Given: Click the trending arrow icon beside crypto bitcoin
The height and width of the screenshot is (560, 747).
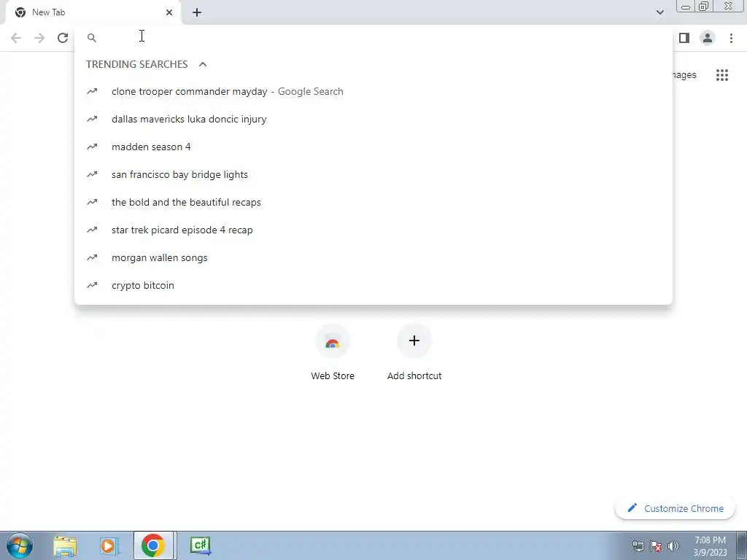Looking at the screenshot, I should [92, 285].
